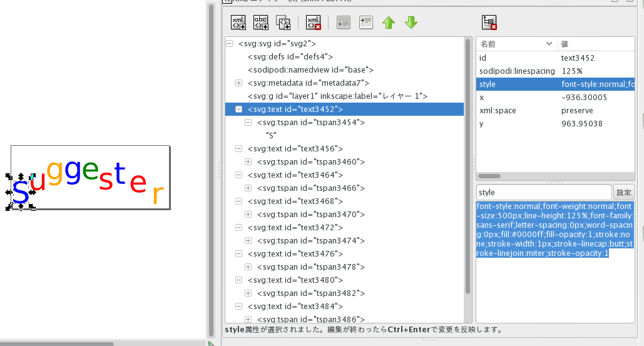Screen dimensions: 644x346
Task: Collapse the selected svg:text id="text3452" node
Action: (238, 109)
